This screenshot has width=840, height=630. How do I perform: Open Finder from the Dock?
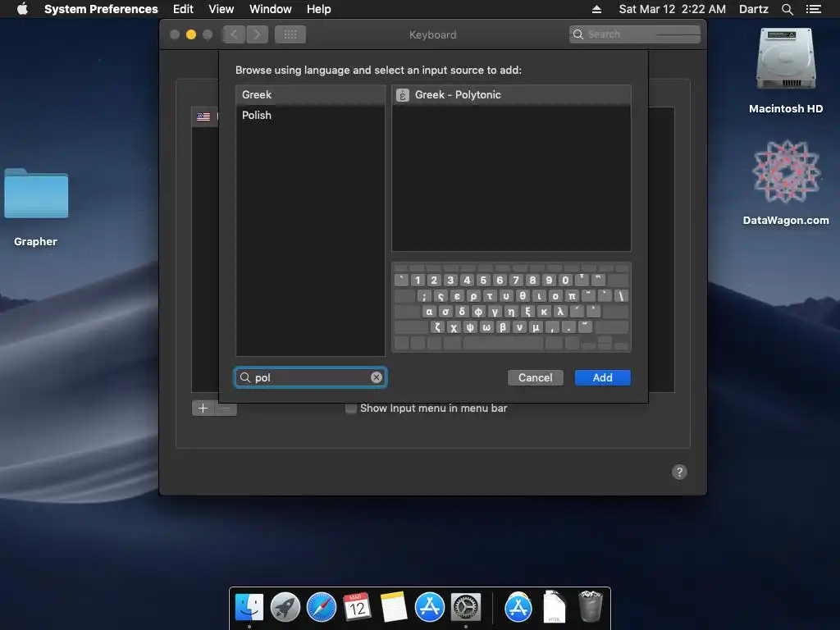(x=249, y=607)
